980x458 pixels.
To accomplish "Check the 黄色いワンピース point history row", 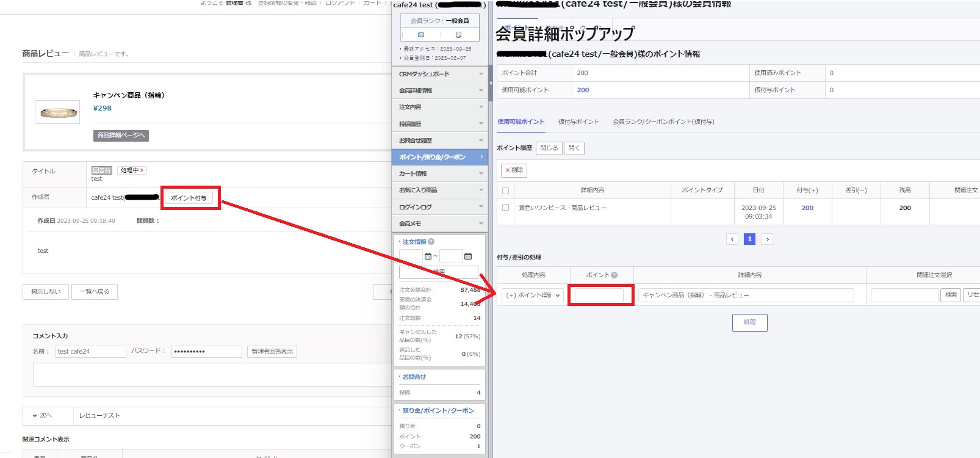I will 505,208.
